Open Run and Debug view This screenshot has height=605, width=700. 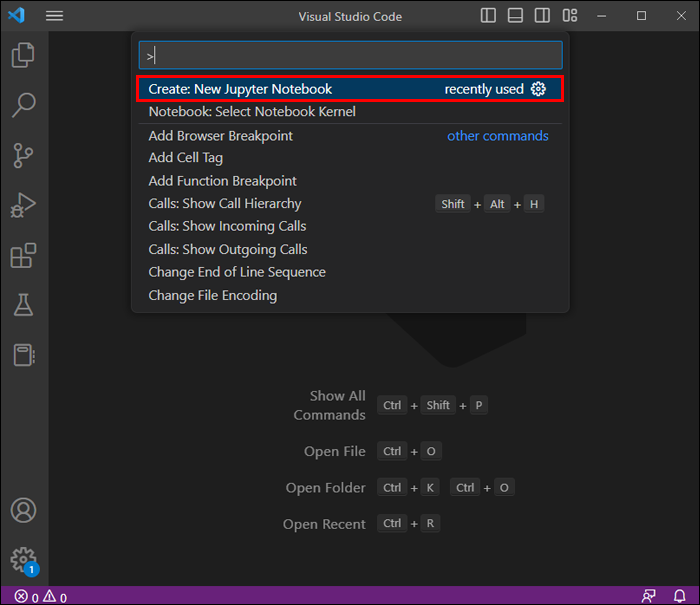pos(23,205)
